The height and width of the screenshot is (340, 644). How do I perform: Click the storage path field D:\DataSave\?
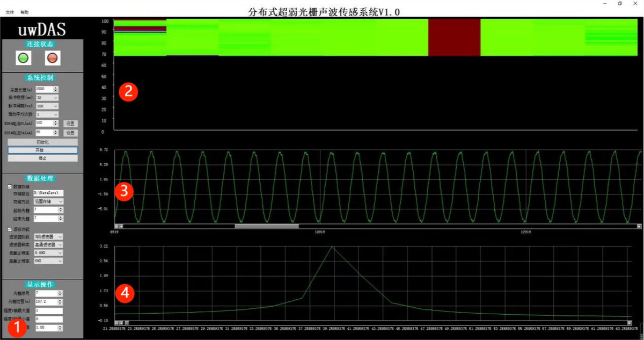(x=48, y=192)
